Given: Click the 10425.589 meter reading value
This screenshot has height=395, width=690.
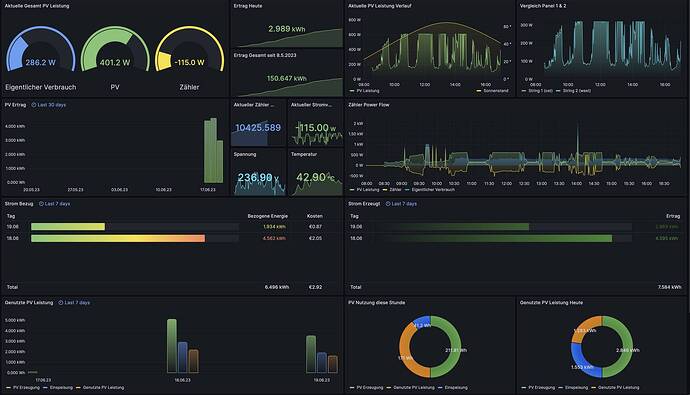Looking at the screenshot, I should point(258,128).
